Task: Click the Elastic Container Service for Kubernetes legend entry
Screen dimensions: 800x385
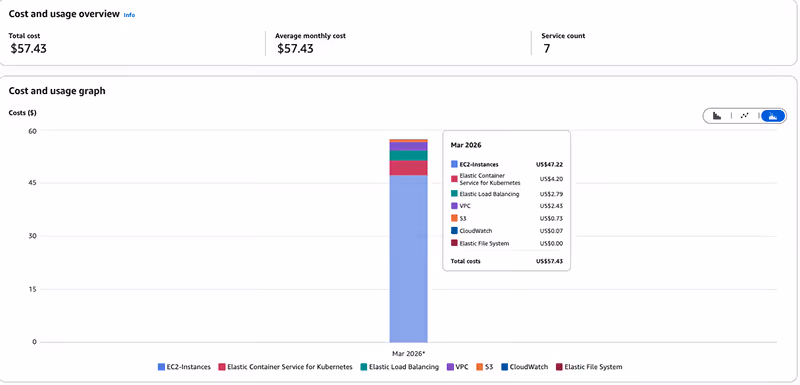Action: click(x=285, y=367)
